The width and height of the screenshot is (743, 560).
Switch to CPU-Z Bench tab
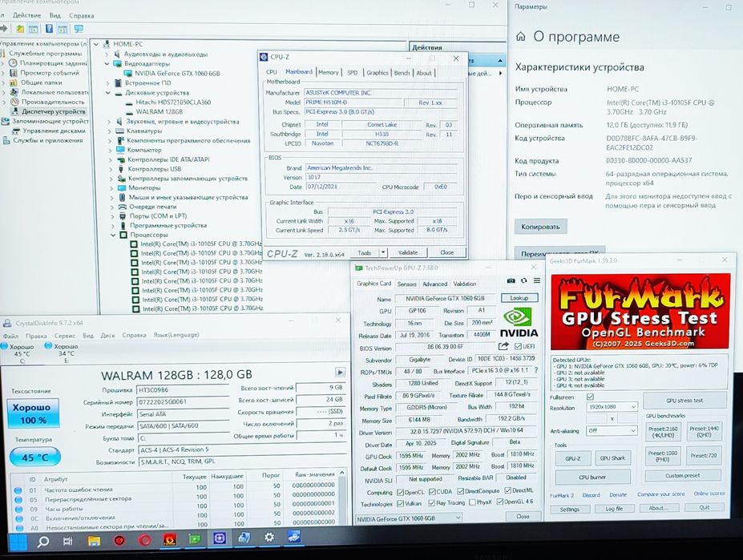click(402, 73)
